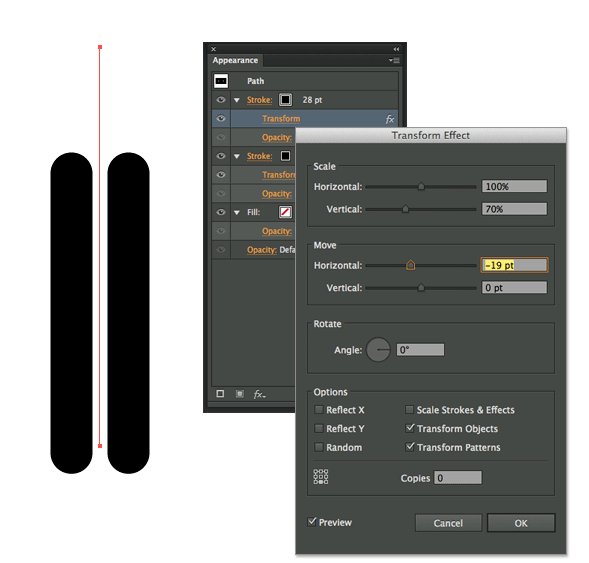Click Add New Stroke square icon
The image size is (589, 563).
click(x=220, y=394)
